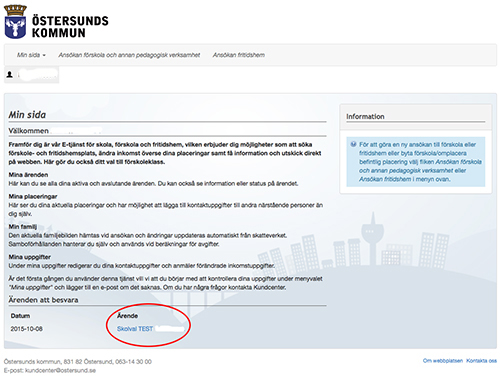
Task: Click the user profile silhouette icon
Action: point(10,74)
